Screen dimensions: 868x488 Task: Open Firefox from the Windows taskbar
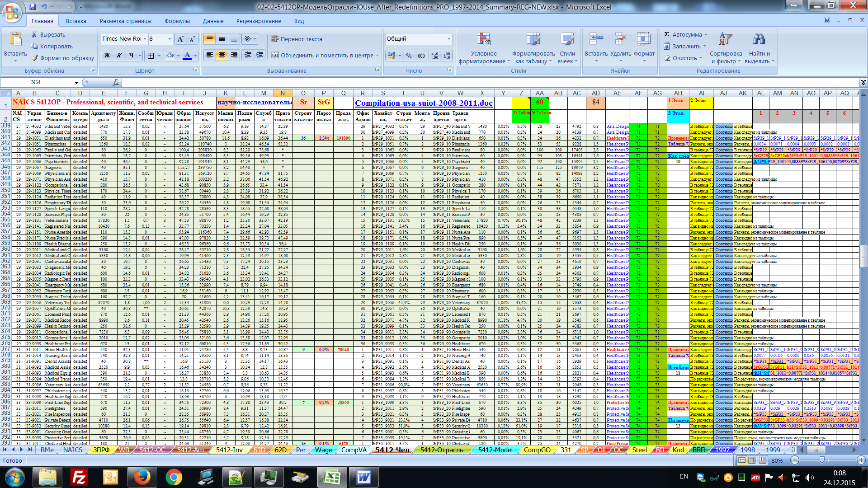click(x=142, y=477)
